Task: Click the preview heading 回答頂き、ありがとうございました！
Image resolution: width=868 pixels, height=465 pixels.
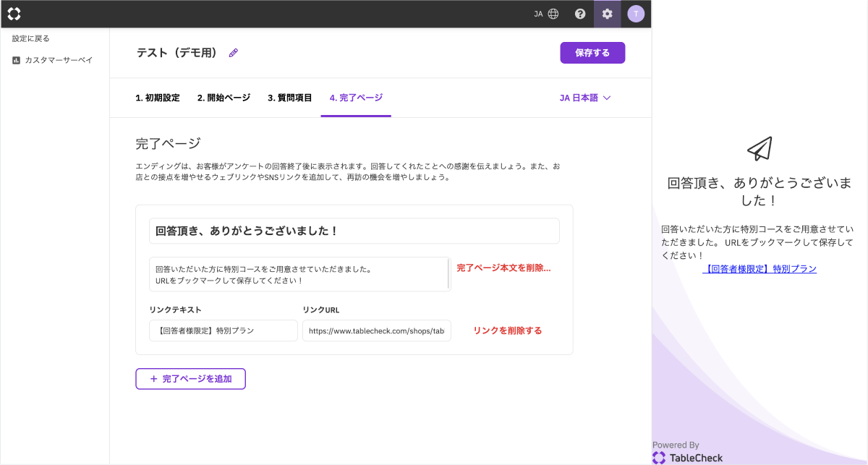Action: (759, 191)
